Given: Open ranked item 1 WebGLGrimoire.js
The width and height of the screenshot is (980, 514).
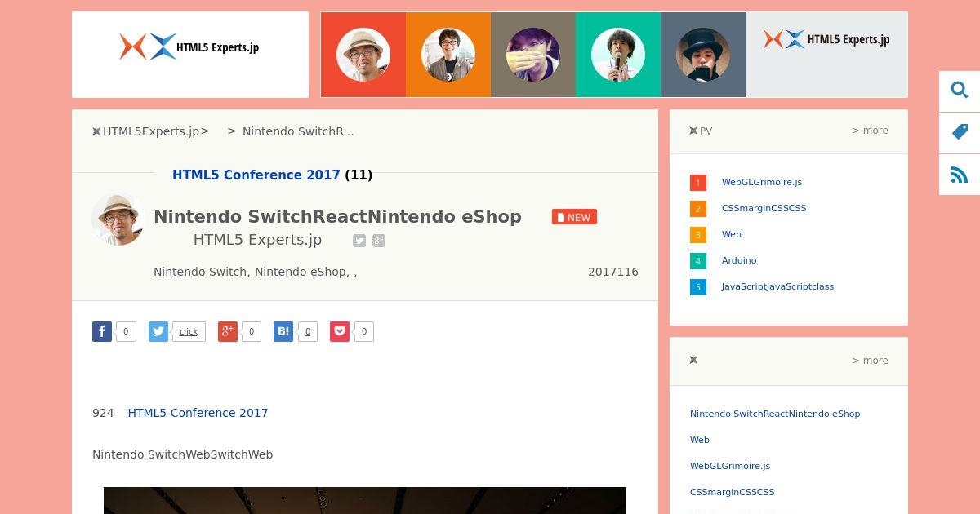Looking at the screenshot, I should [x=762, y=182].
